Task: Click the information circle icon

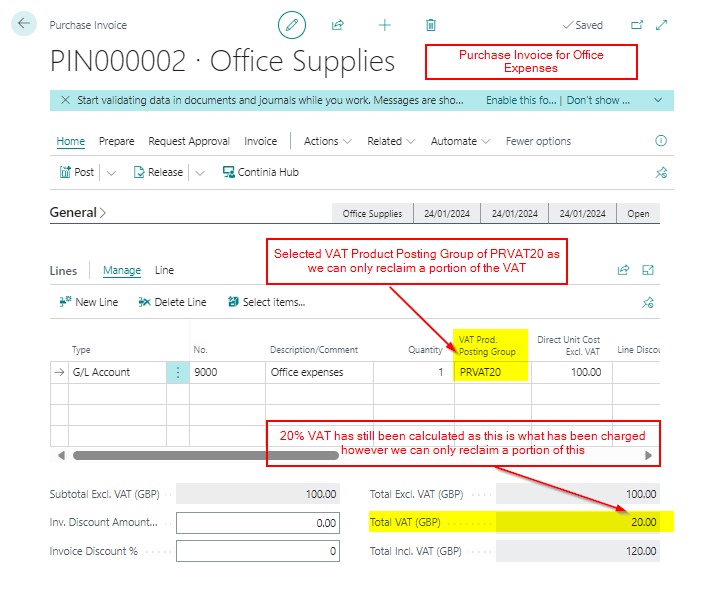Action: tap(660, 141)
